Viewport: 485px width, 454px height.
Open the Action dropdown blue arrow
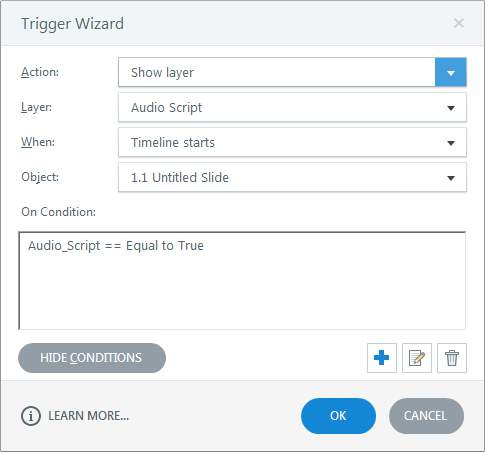coord(451,72)
